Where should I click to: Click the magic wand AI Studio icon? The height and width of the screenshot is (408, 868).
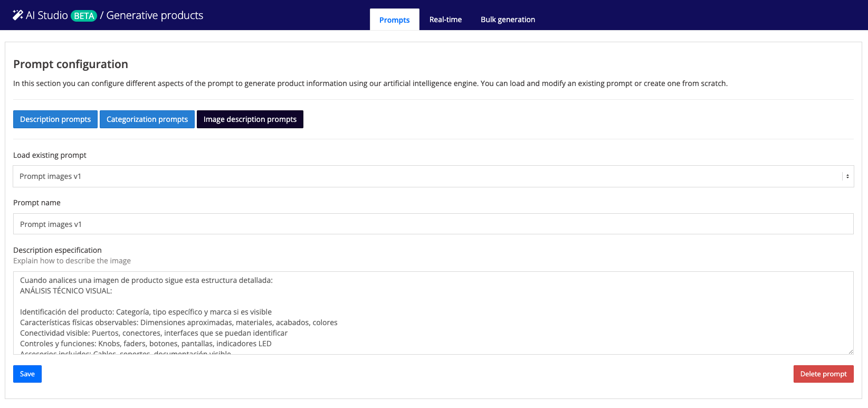pos(17,15)
